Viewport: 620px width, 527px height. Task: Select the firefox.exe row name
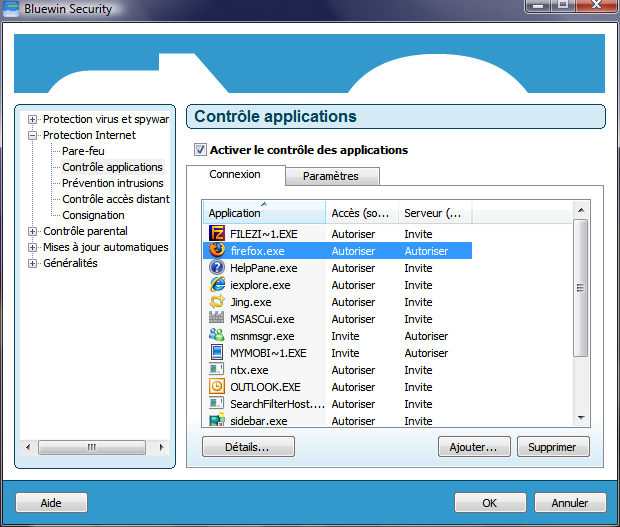257,251
